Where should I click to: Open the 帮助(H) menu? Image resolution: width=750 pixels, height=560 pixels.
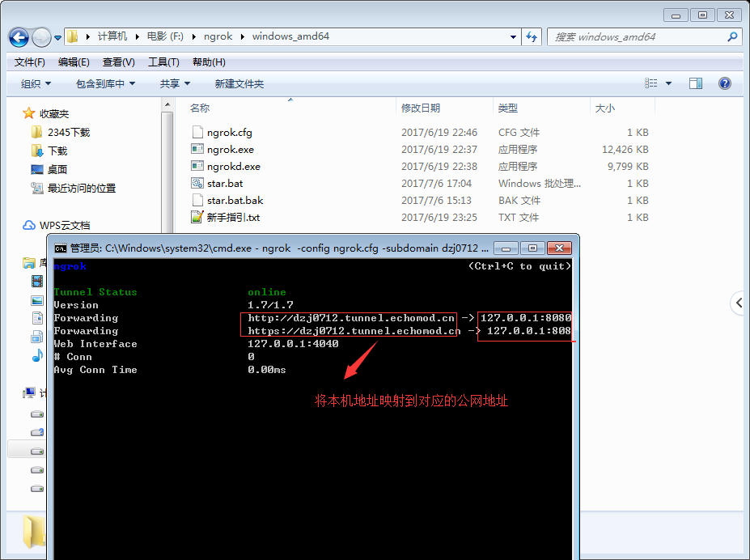[x=209, y=62]
